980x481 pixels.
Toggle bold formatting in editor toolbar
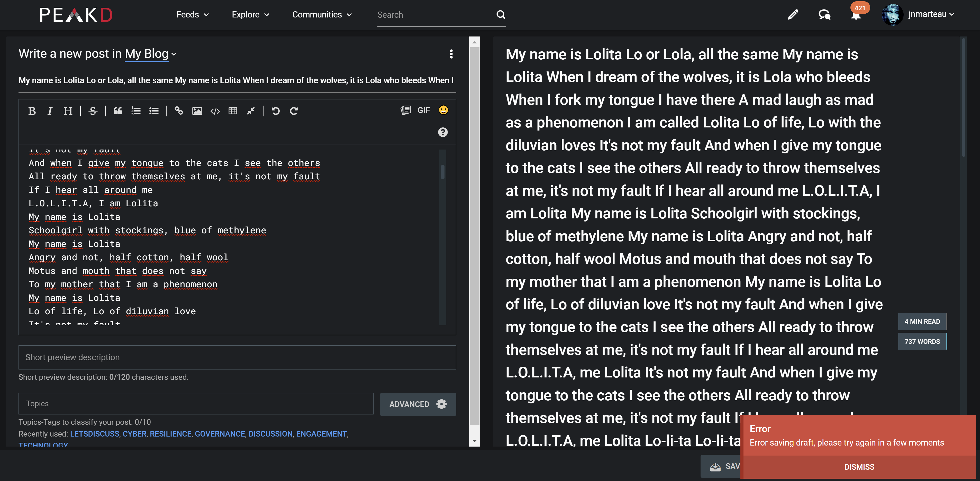pyautogui.click(x=32, y=111)
